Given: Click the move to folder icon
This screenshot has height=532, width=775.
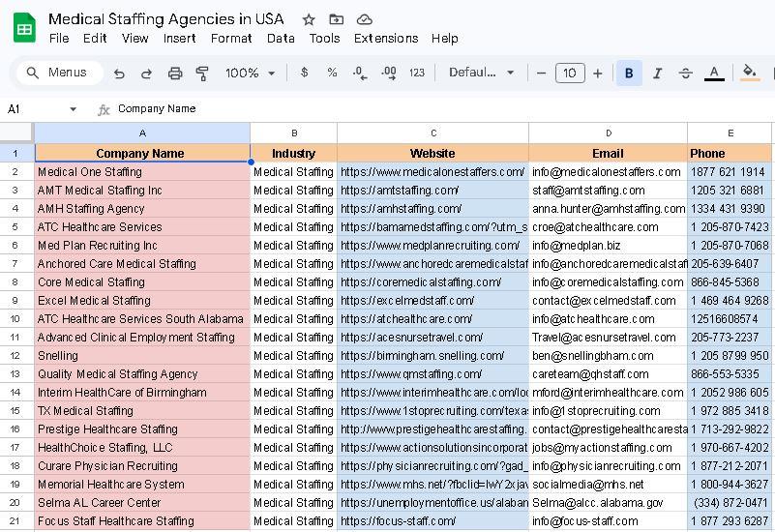Looking at the screenshot, I should (x=336, y=19).
